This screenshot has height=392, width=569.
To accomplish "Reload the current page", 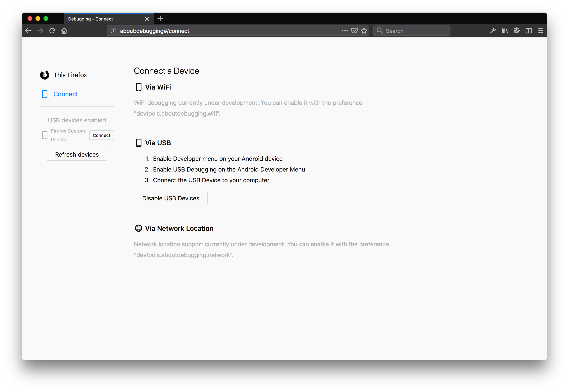I will point(52,31).
